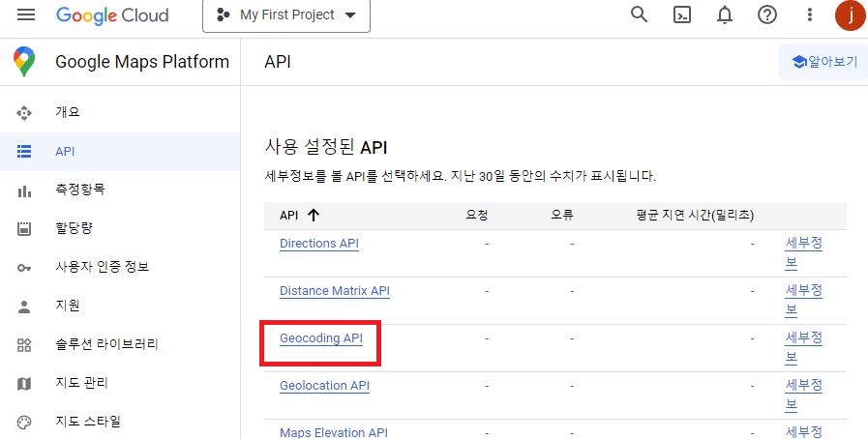This screenshot has width=868, height=439.
Task: Click the 개요 overview icon
Action: pyautogui.click(x=24, y=113)
